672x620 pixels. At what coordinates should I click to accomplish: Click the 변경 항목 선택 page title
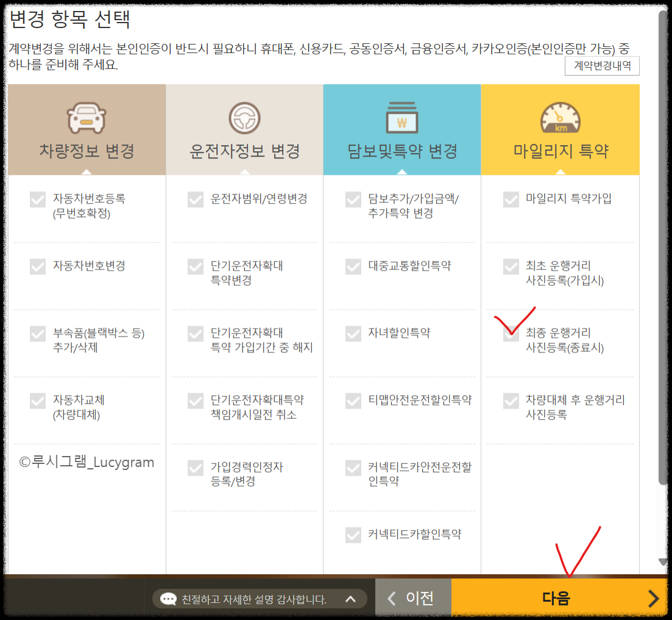point(69,20)
